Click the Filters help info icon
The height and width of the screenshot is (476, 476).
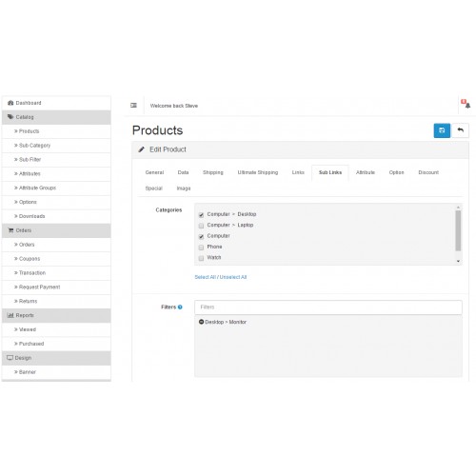(180, 307)
